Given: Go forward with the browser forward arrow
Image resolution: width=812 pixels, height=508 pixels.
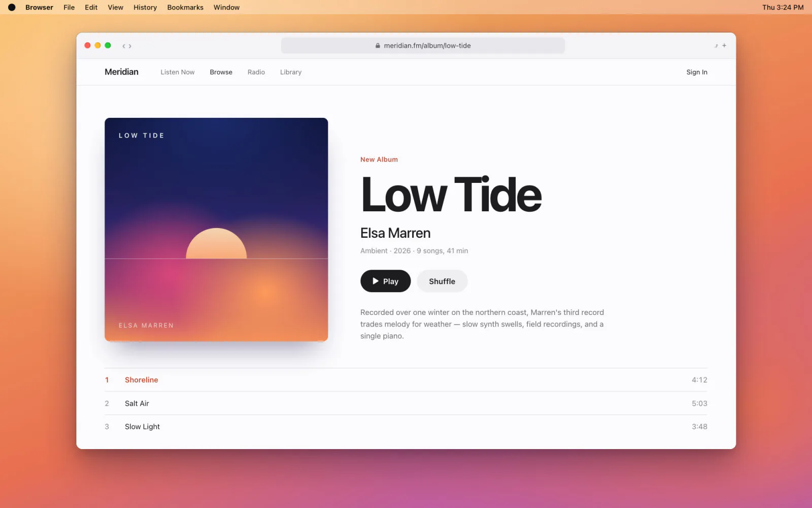Looking at the screenshot, I should [x=130, y=46].
